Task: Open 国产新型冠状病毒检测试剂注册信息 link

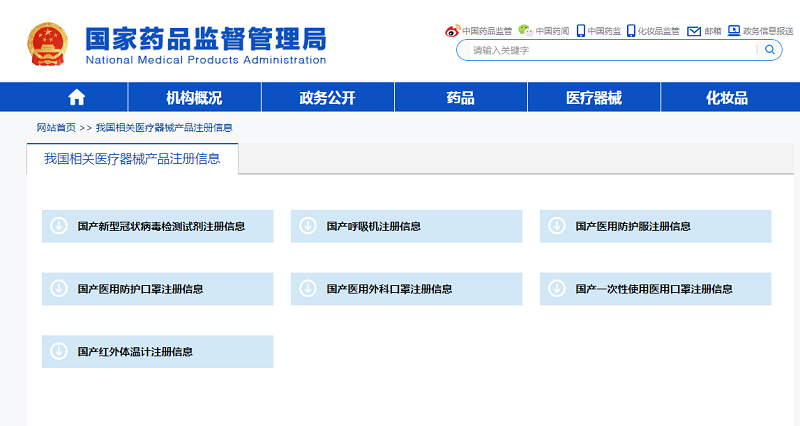Action: pyautogui.click(x=161, y=226)
